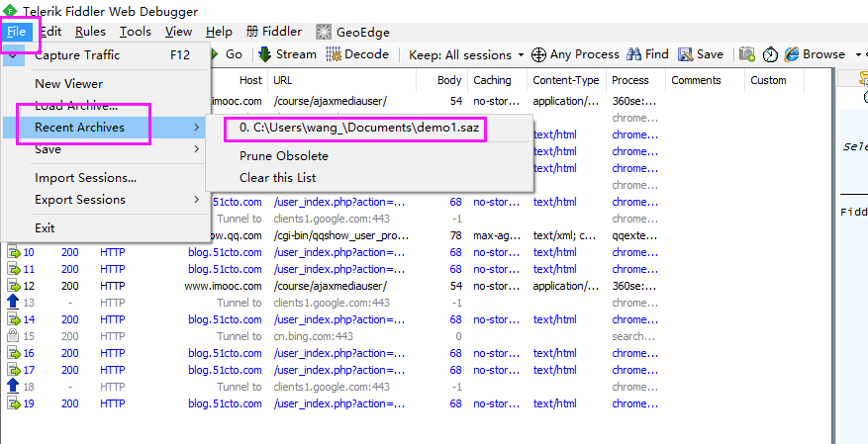Expand the Recent Archives submenu arrow
This screenshot has height=444, width=868.
(197, 128)
